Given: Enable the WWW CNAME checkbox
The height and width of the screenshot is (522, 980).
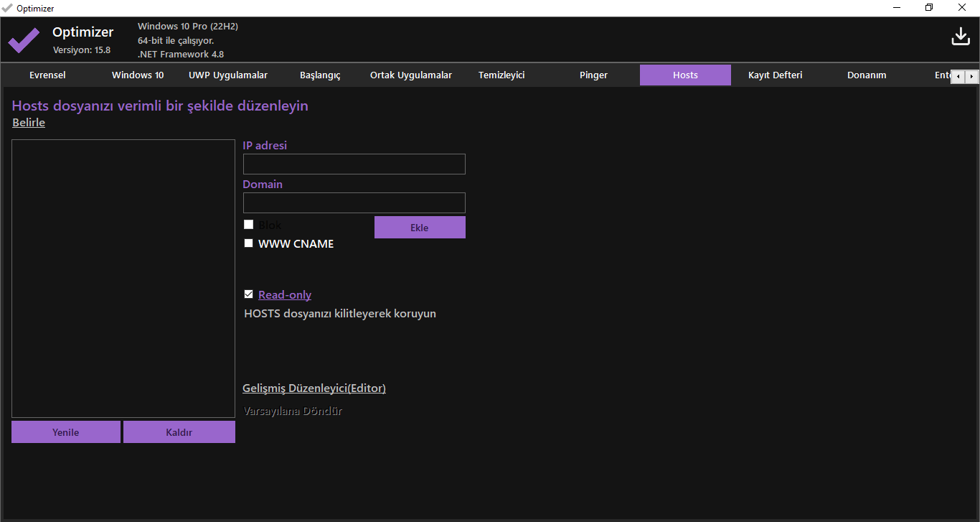Looking at the screenshot, I should click(249, 243).
